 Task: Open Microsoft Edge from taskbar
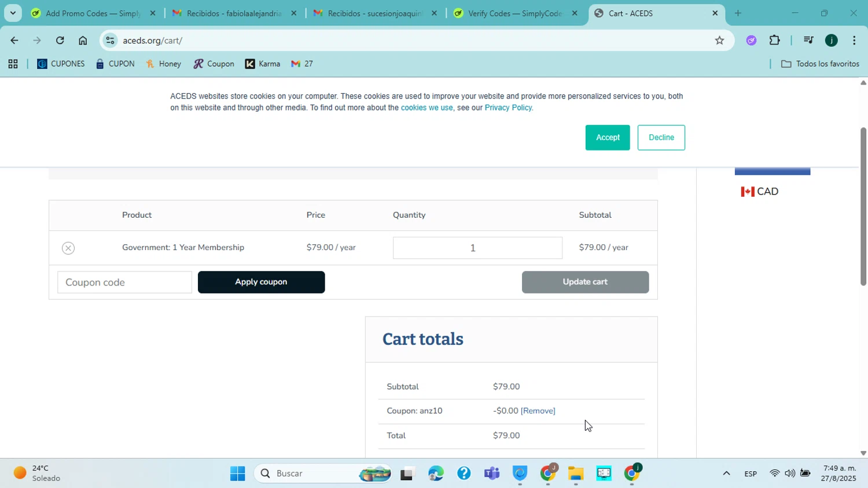[x=436, y=474]
